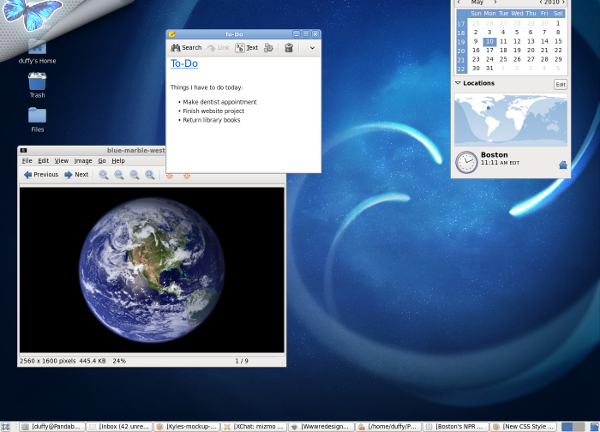Open the Text formatting menu in To-Do note
600x432 pixels.
click(x=247, y=48)
